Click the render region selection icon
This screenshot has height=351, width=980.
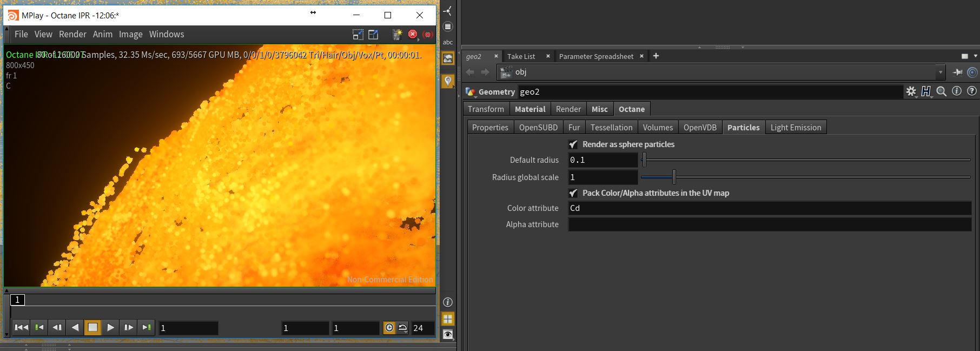tap(358, 35)
